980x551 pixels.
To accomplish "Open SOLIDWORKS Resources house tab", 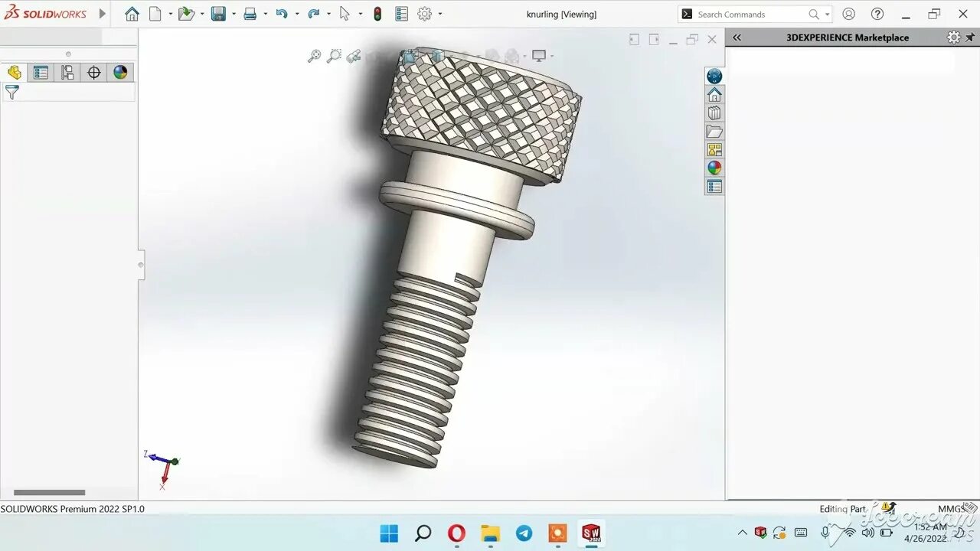I will pos(714,95).
